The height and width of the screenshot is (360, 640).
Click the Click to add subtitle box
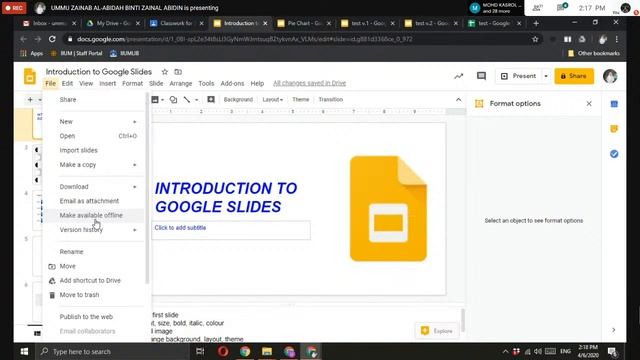click(231, 230)
